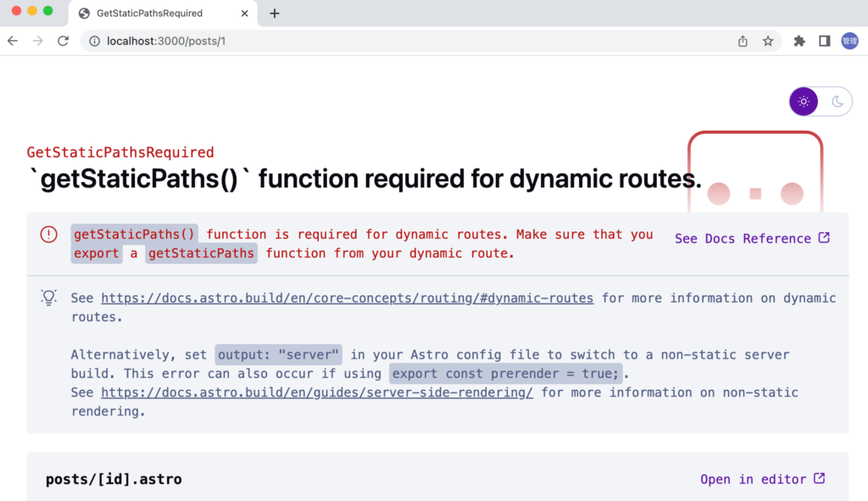The image size is (868, 501).
Task: Click Open in editor link
Action: coord(762,479)
